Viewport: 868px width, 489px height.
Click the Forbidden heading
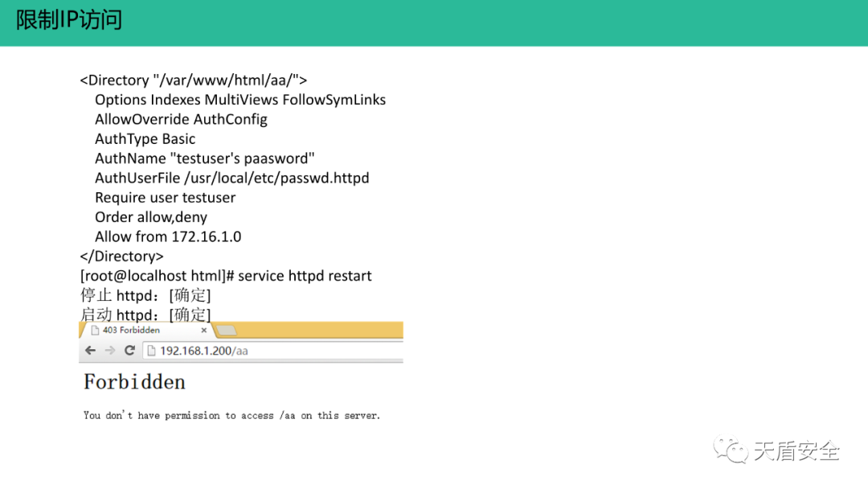[134, 382]
